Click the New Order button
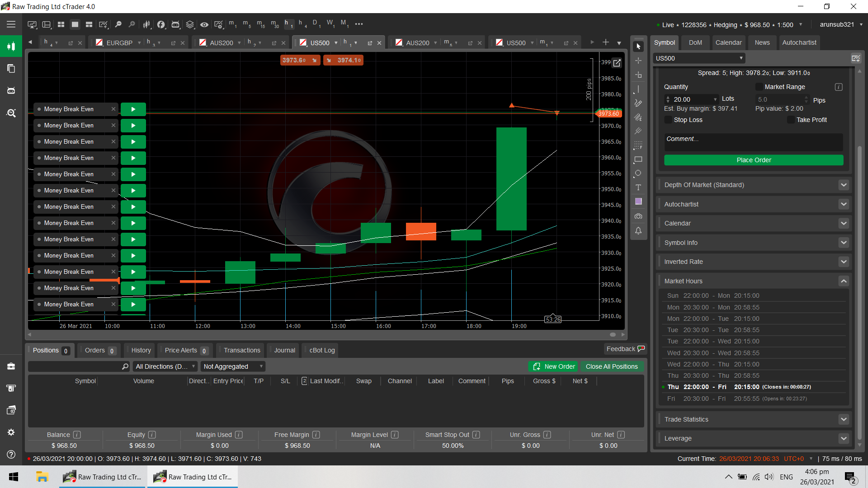 point(554,366)
